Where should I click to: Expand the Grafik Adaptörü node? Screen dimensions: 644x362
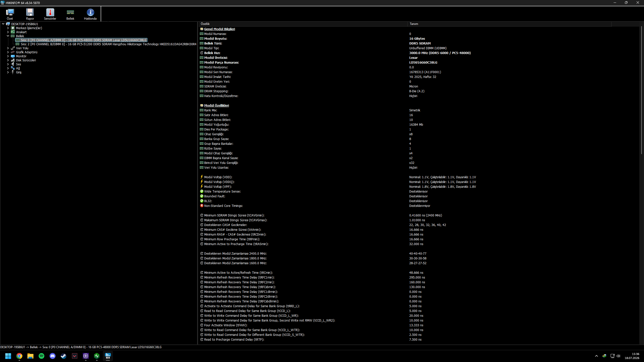8,52
